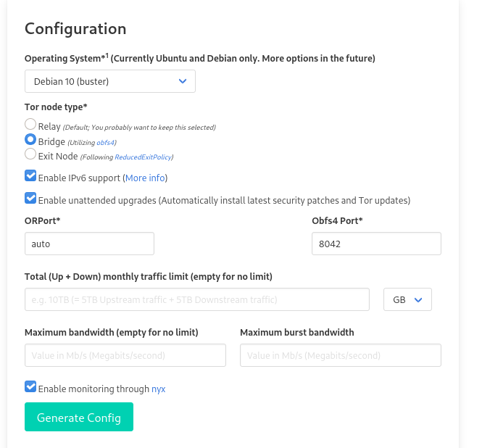The height and width of the screenshot is (448, 490).
Task: Click into the Obfs4 Port field
Action: pyautogui.click(x=376, y=244)
